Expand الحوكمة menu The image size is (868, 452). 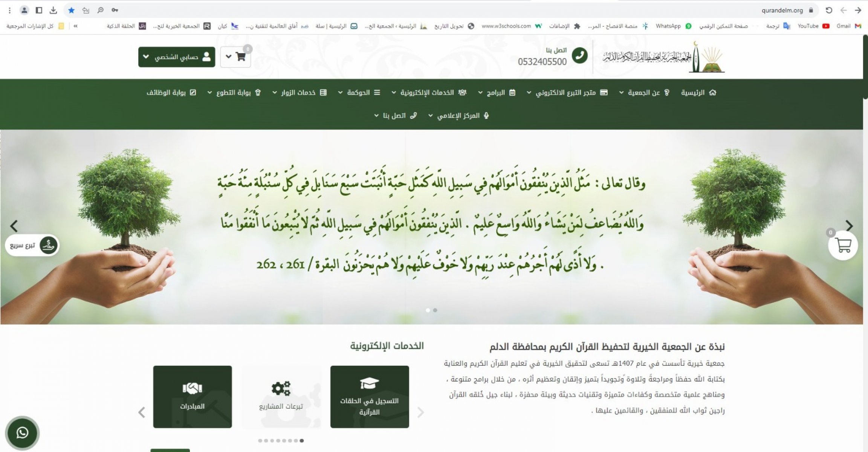coord(359,93)
